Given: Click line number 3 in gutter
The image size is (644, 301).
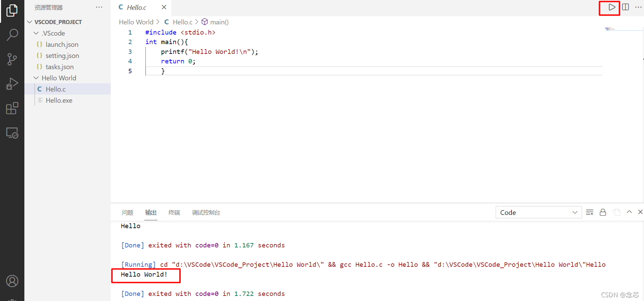Looking at the screenshot, I should pos(130,52).
